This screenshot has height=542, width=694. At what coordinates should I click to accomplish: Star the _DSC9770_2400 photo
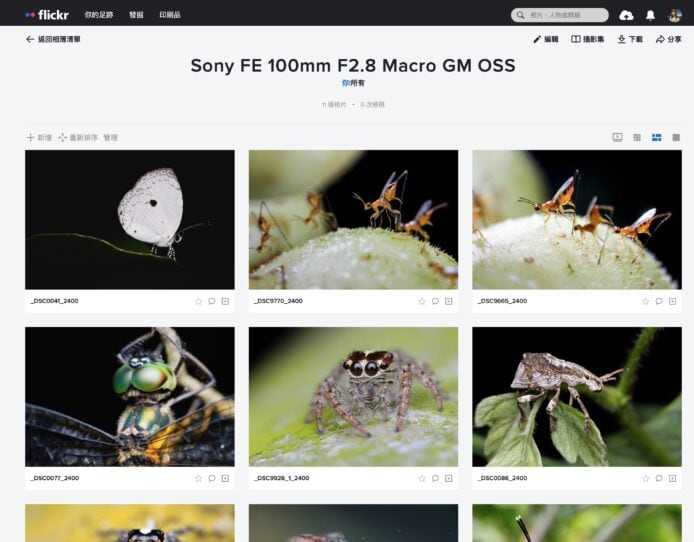point(422,301)
